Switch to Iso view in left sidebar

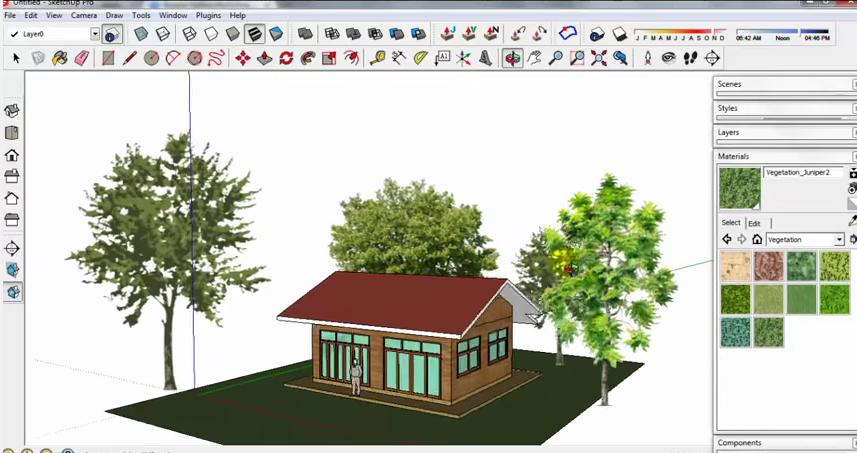tap(12, 111)
